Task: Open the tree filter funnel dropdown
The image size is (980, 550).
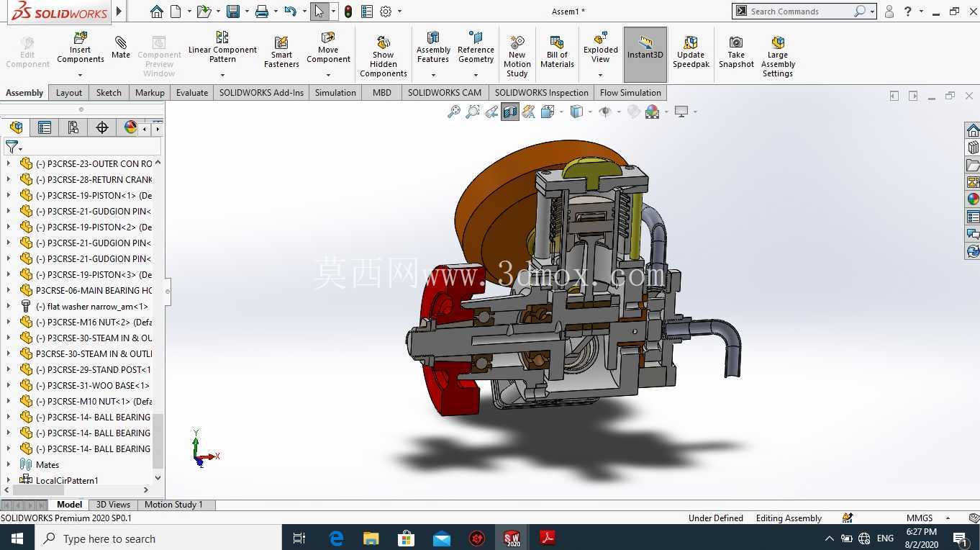Action: pyautogui.click(x=13, y=147)
